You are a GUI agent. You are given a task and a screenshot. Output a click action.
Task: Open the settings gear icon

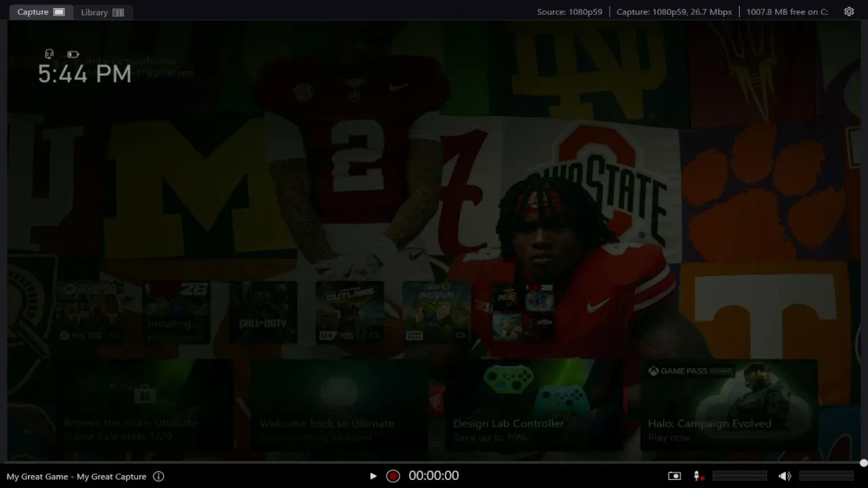(x=848, y=12)
